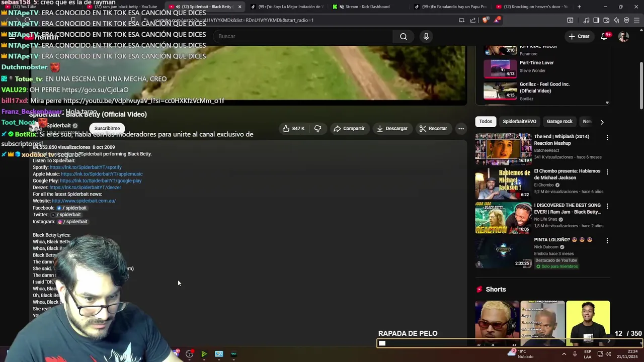Open Brave Leo AI sparkle icon

click(x=616, y=20)
